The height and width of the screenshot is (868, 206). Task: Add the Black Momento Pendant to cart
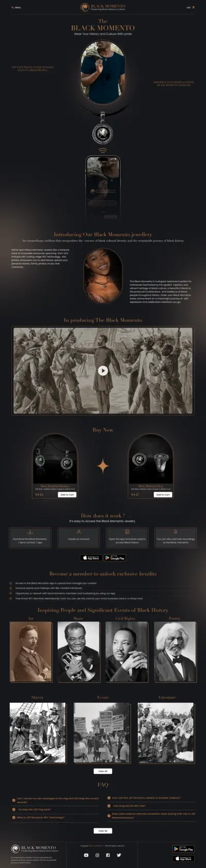67,494
